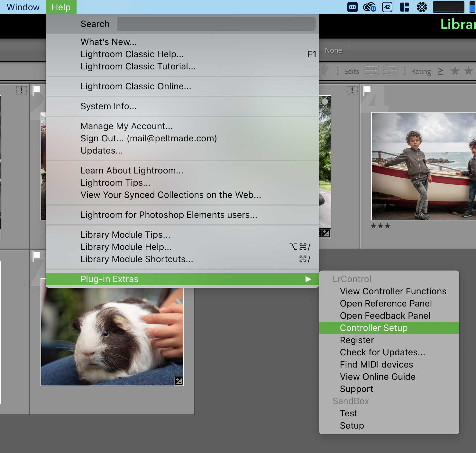The height and width of the screenshot is (453, 476).
Task: Open Lightroom Tips...
Action: (182, 182)
